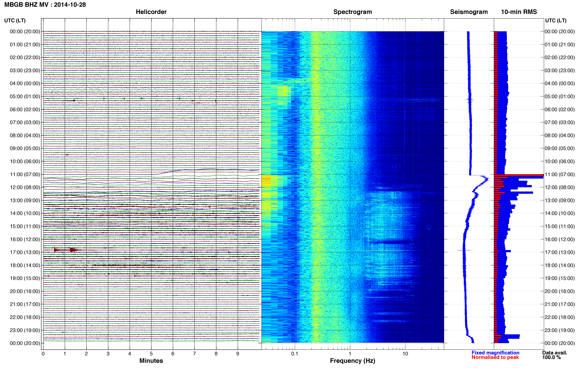Click the longest red RMS bar at 11:00
This screenshot has height=368, width=588.
pyautogui.click(x=519, y=175)
